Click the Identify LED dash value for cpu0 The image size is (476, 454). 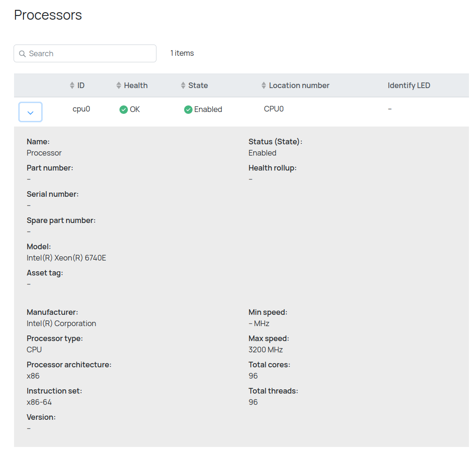(390, 109)
